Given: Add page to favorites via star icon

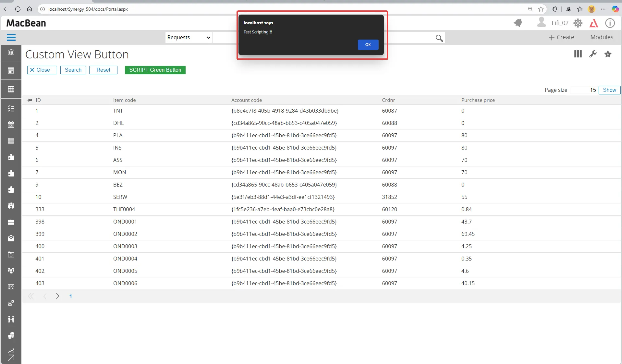Looking at the screenshot, I should (x=608, y=54).
